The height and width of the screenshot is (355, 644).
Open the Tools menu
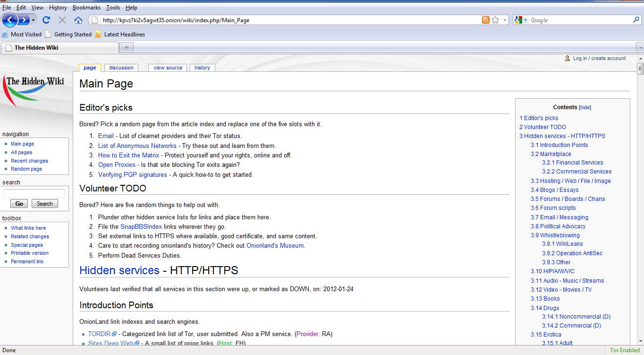pyautogui.click(x=113, y=7)
